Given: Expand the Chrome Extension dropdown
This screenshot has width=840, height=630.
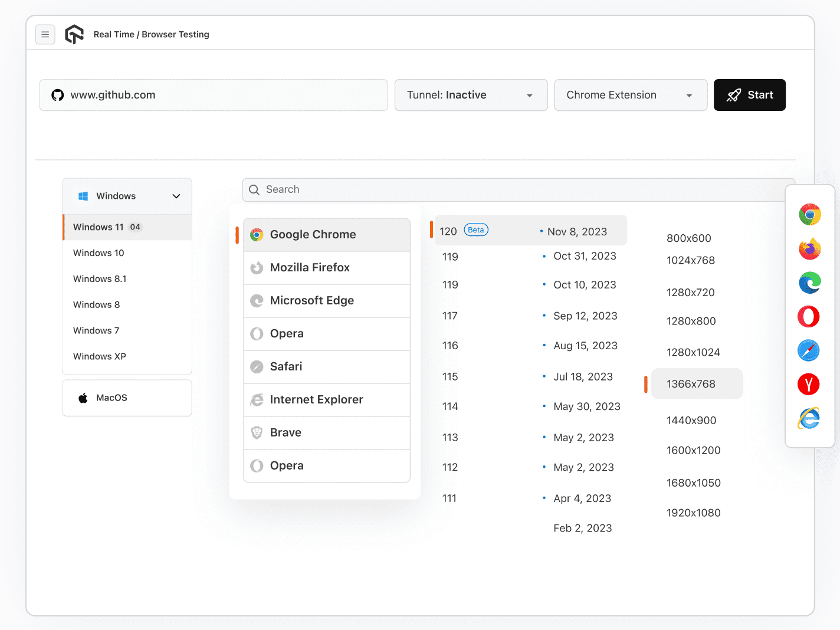Looking at the screenshot, I should click(x=630, y=95).
